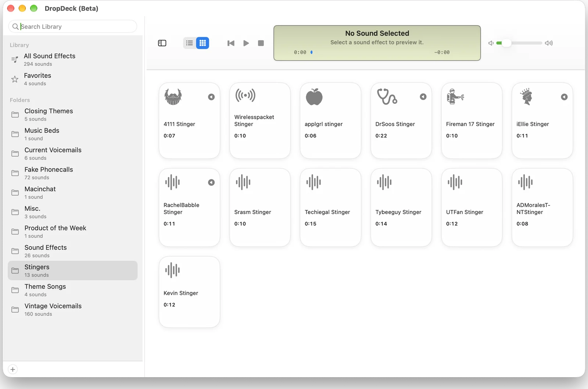
Task: Click the low volume speaker icon
Action: (x=491, y=43)
